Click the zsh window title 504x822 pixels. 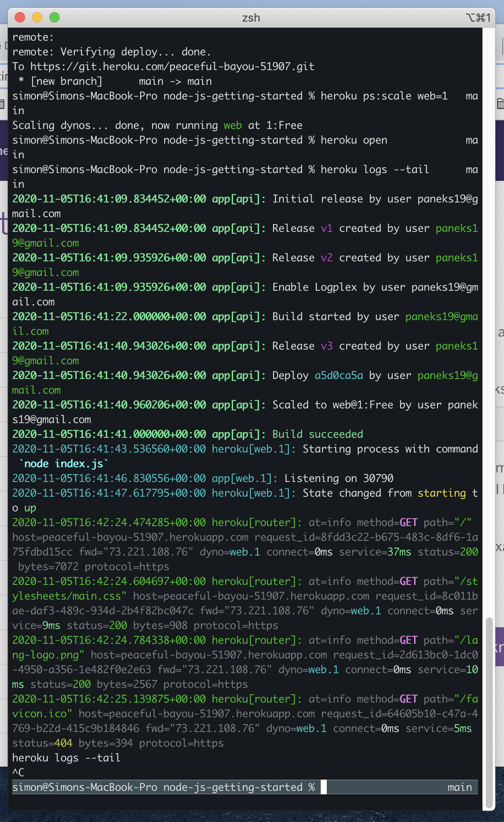(251, 18)
